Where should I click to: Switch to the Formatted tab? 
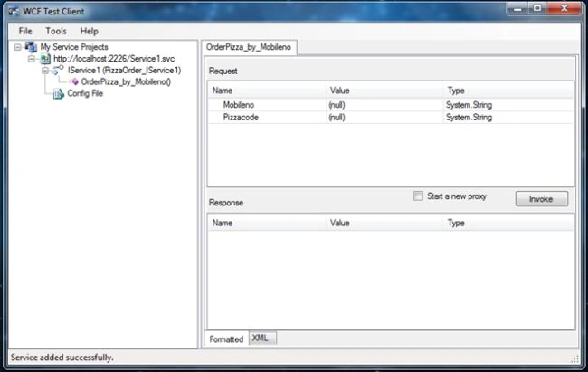coord(226,339)
